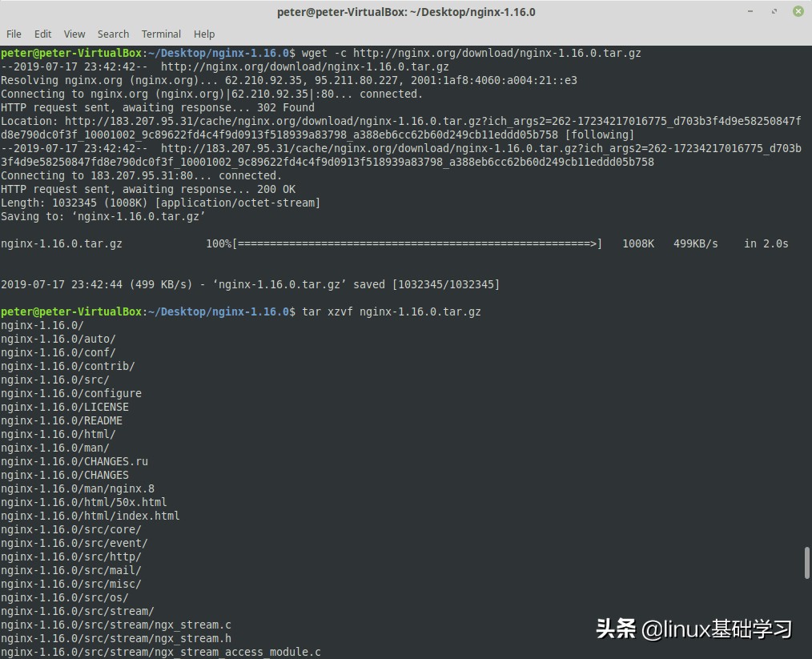Click the 'nginx-1.16.0/auto/' entry
This screenshot has height=659, width=812.
(x=58, y=339)
